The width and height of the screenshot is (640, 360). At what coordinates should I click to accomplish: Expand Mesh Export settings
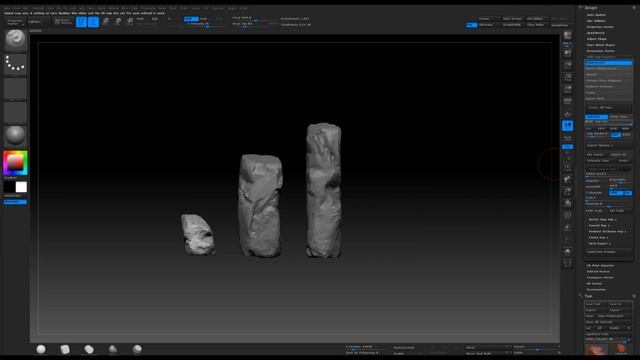tap(600, 243)
